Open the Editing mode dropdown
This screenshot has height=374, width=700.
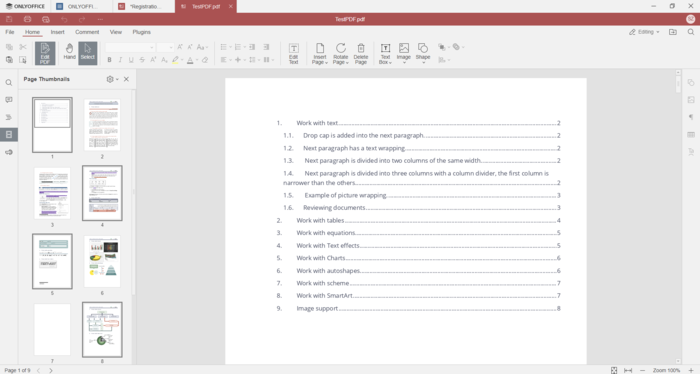tap(644, 32)
